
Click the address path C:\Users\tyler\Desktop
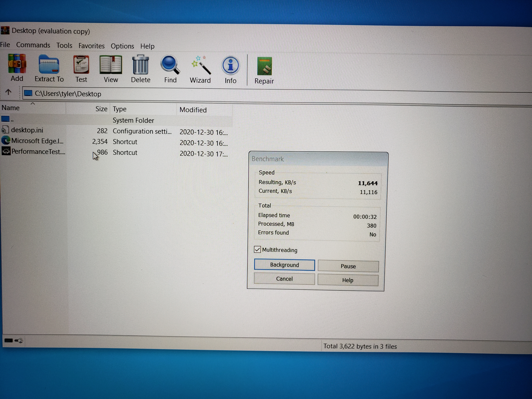click(x=68, y=94)
